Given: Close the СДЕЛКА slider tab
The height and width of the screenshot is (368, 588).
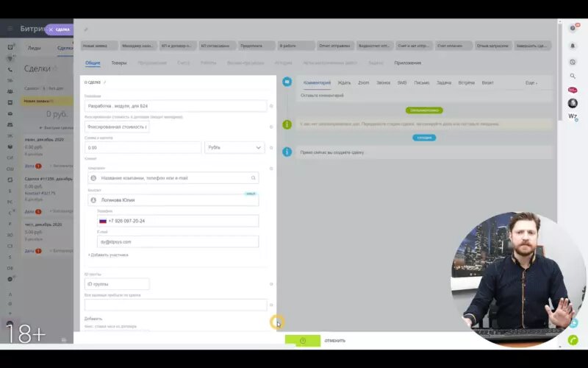Looking at the screenshot, I should (x=51, y=29).
